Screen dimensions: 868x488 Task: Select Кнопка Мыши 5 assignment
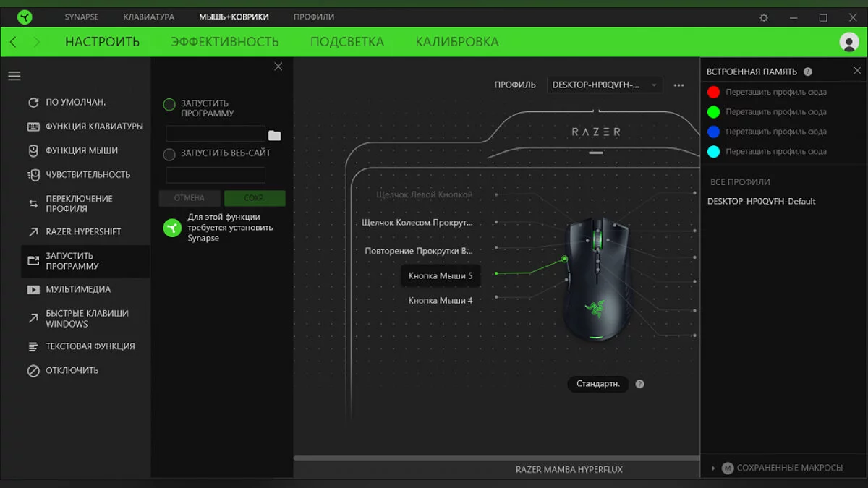441,275
